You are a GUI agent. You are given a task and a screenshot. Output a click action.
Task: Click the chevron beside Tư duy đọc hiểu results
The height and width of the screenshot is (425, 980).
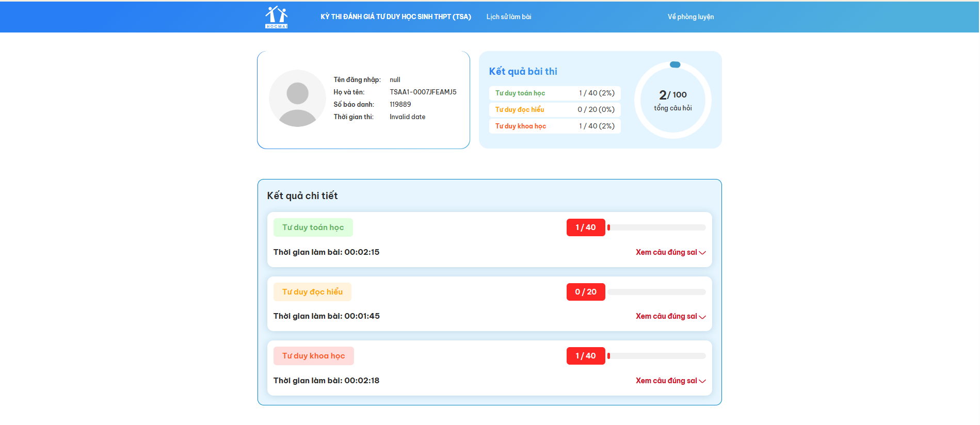click(x=702, y=317)
